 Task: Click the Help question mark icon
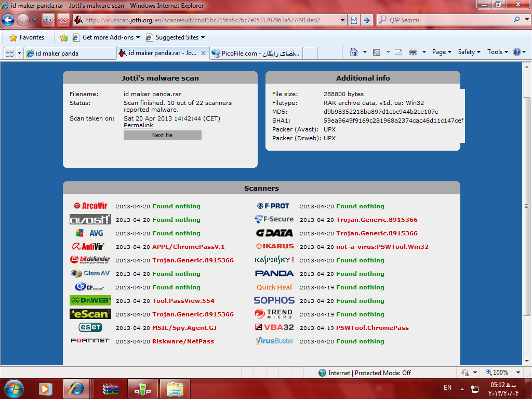coord(517,52)
